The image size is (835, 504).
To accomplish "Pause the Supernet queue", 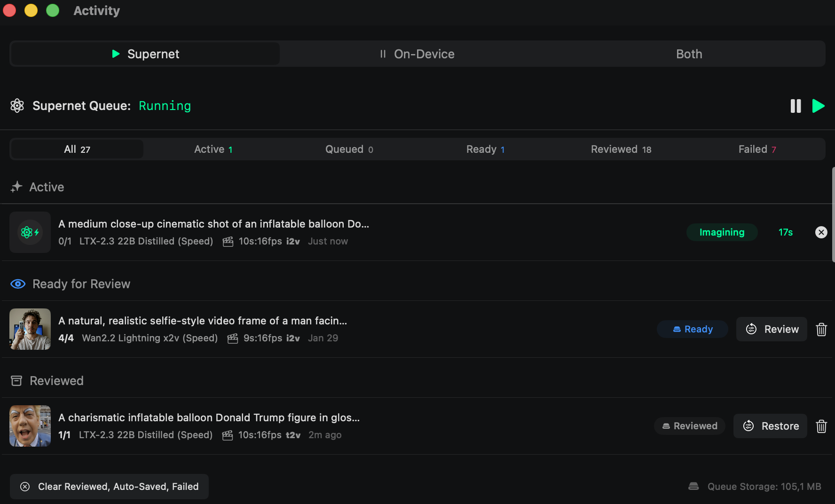I will tap(796, 106).
